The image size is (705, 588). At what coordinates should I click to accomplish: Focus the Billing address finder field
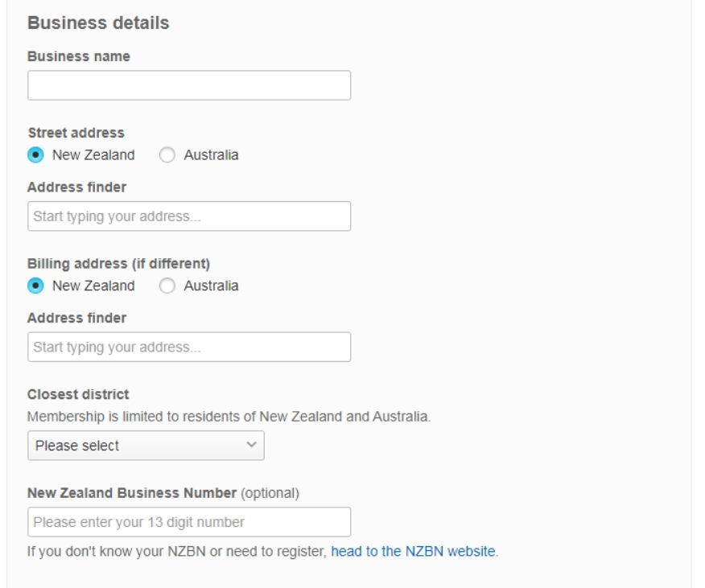pyautogui.click(x=189, y=347)
